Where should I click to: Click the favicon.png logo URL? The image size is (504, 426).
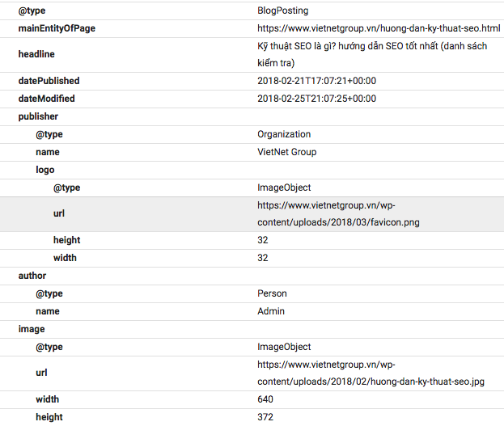point(338,214)
